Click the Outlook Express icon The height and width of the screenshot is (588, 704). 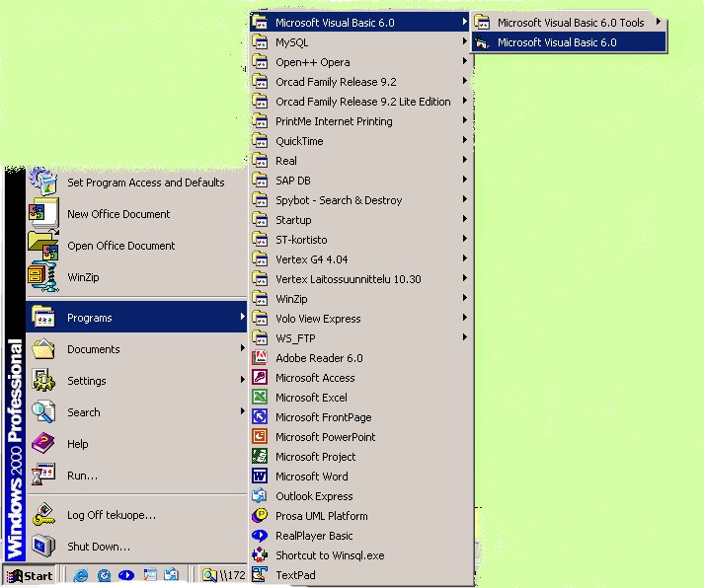click(260, 496)
